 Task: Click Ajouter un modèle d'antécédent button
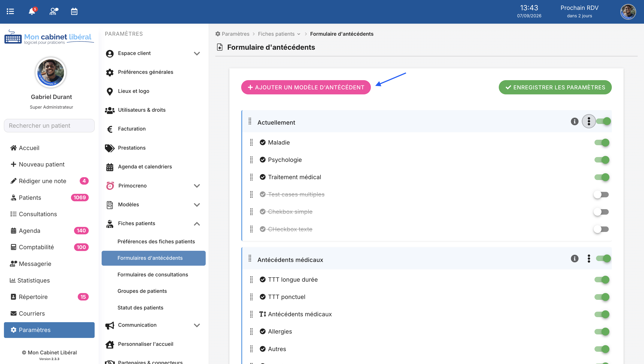coord(306,87)
